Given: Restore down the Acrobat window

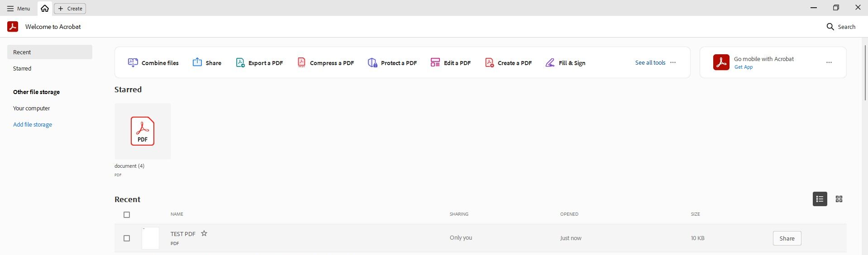Looking at the screenshot, I should (x=836, y=8).
